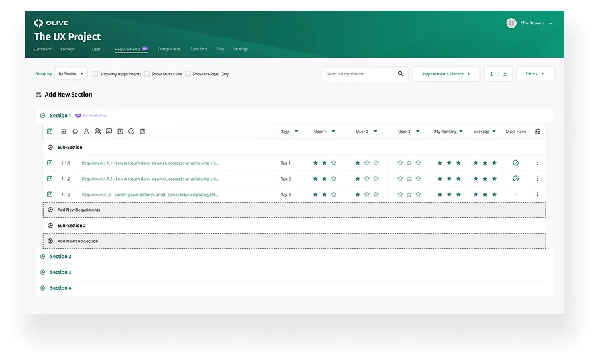Image resolution: width=600 pixels, height=364 pixels.
Task: Switch to the Surveys tab
Action: [68, 50]
